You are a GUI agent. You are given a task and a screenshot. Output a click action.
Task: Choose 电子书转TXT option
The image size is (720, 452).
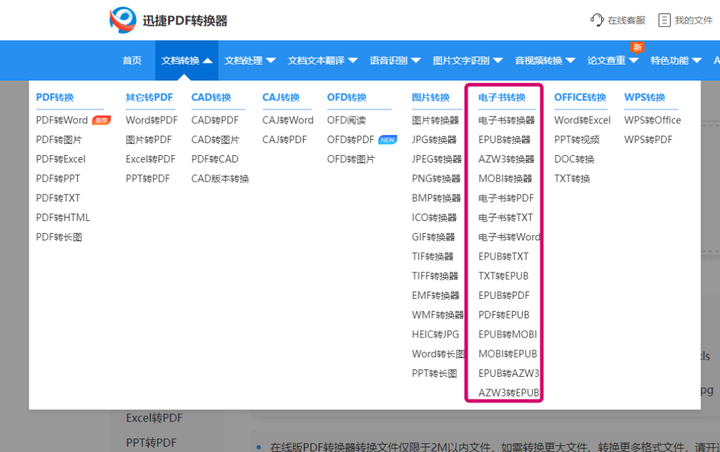click(x=506, y=218)
